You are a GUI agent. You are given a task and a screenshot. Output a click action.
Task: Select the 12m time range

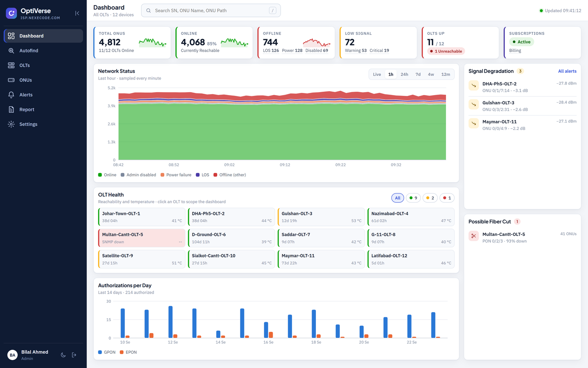click(446, 74)
